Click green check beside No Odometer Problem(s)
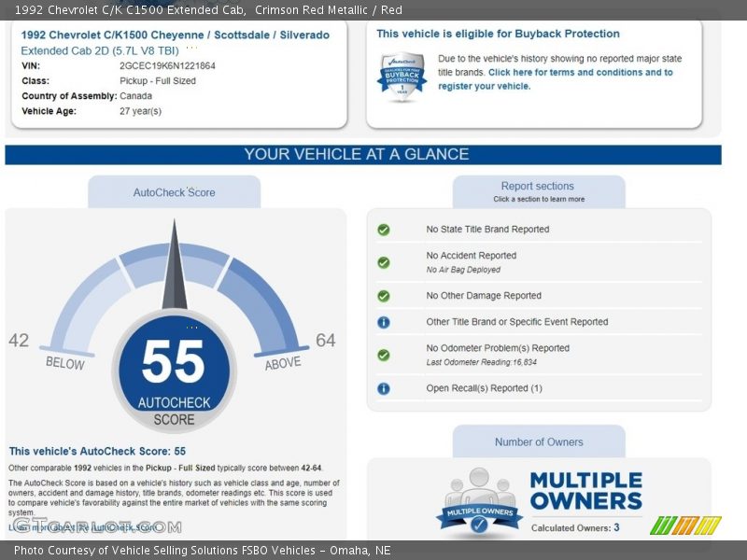The width and height of the screenshot is (747, 560). pyautogui.click(x=383, y=355)
